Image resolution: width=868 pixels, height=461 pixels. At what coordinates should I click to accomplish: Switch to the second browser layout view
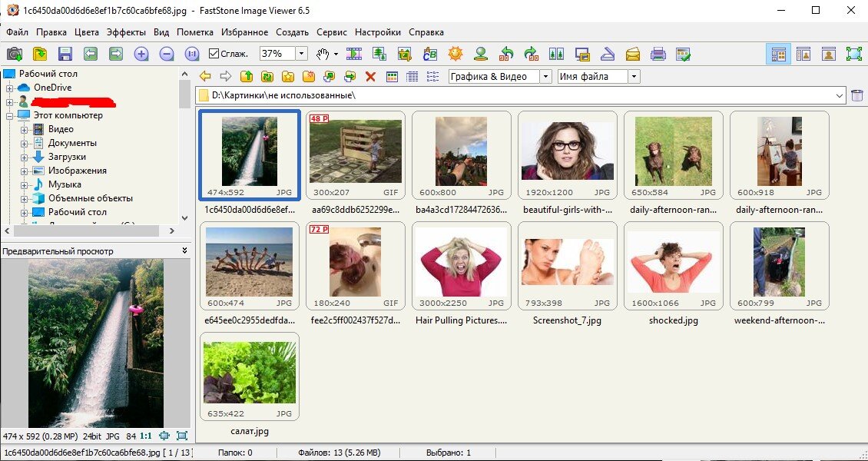pyautogui.click(x=803, y=54)
